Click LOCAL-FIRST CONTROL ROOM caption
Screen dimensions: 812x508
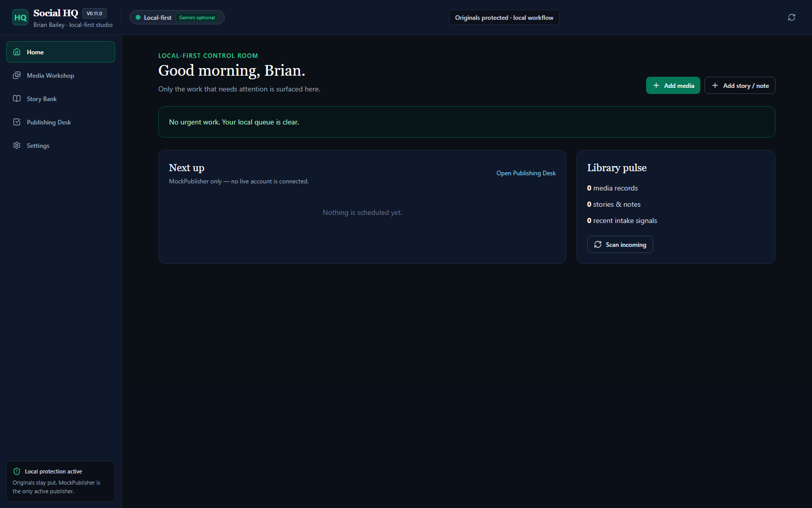tap(208, 56)
